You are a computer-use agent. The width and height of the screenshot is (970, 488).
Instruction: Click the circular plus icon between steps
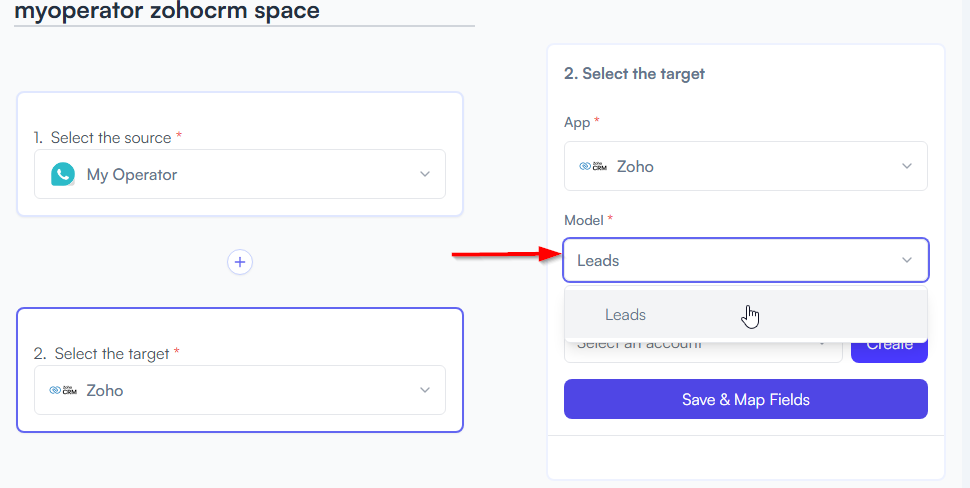point(240,262)
